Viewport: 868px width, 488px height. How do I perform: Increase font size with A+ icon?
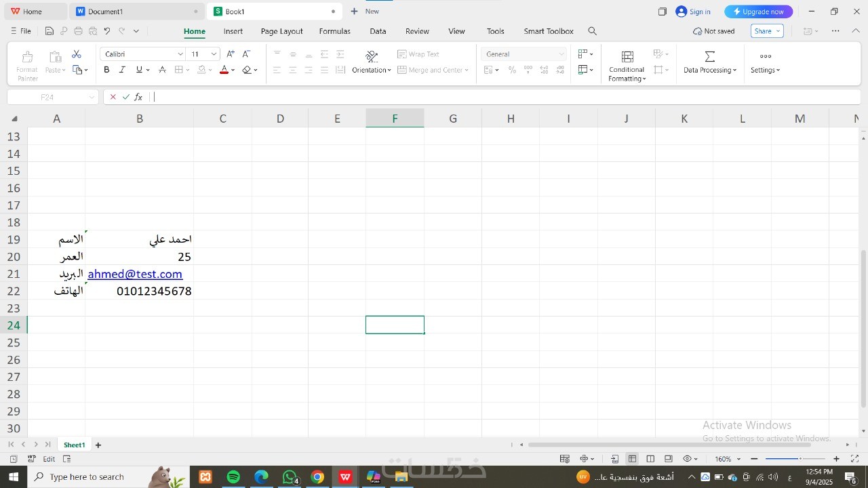click(x=231, y=54)
